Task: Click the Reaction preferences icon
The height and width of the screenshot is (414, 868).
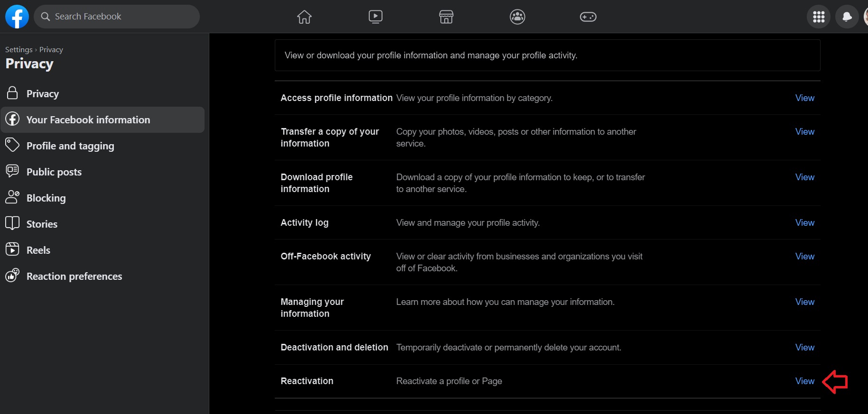Action: point(12,275)
